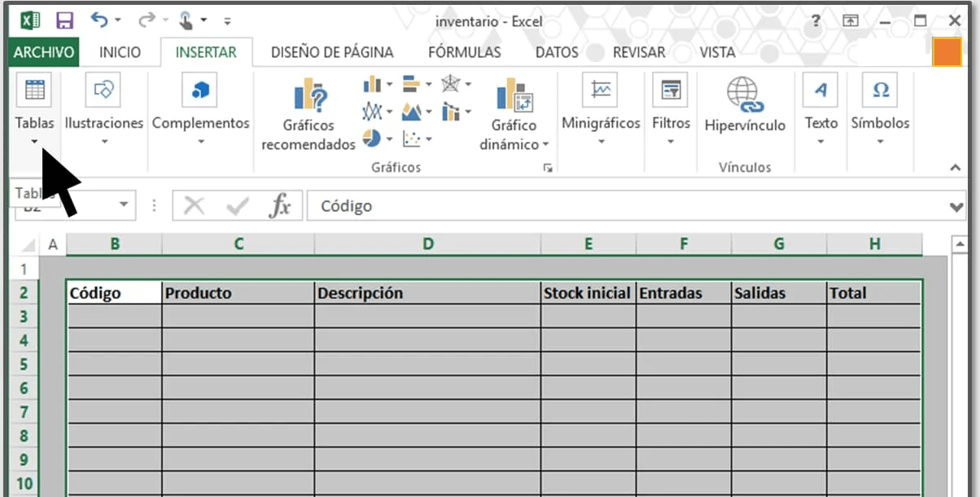Select the column chart icon
The width and height of the screenshot is (980, 497).
click(x=372, y=84)
